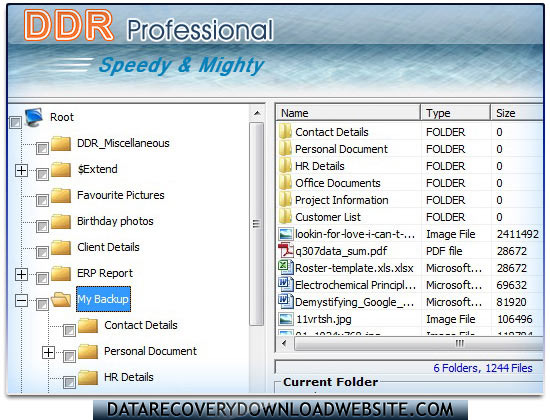Click 'PDF file' type cell
Image resolution: width=550 pixels, height=420 pixels.
[x=444, y=251]
